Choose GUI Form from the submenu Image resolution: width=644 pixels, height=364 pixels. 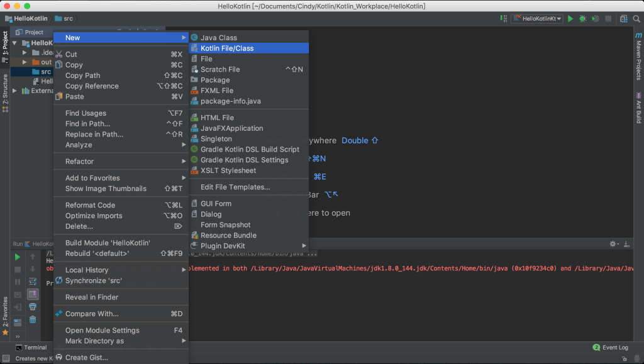pos(248,204)
